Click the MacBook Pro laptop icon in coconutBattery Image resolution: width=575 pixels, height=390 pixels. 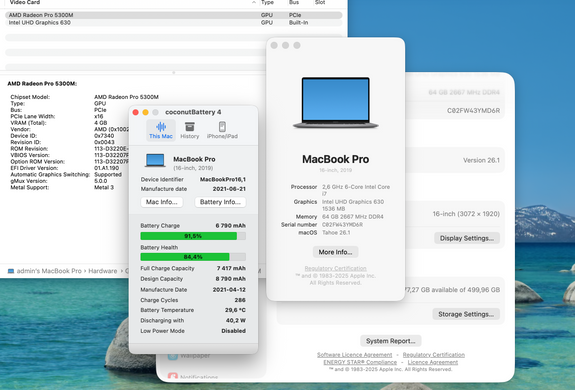[155, 161]
